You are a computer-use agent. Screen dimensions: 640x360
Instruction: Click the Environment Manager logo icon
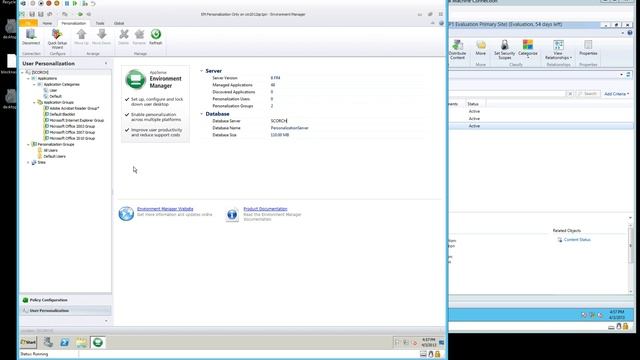click(136, 79)
